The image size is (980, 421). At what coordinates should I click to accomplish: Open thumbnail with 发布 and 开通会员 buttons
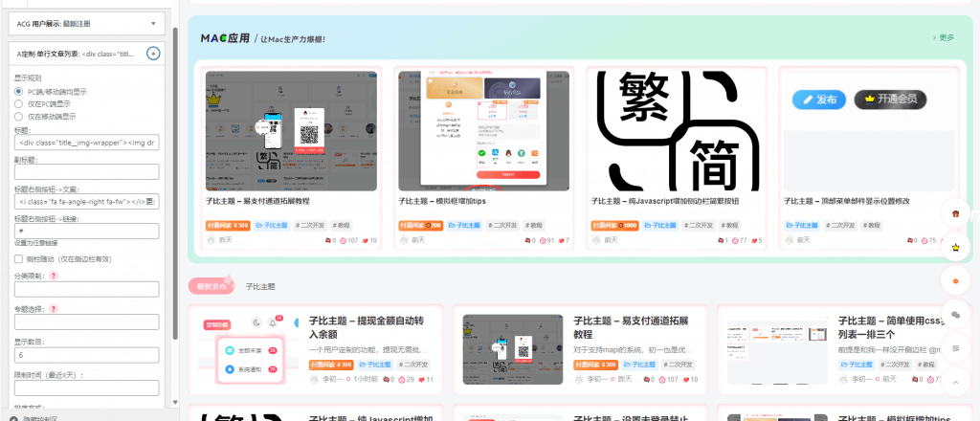point(869,130)
